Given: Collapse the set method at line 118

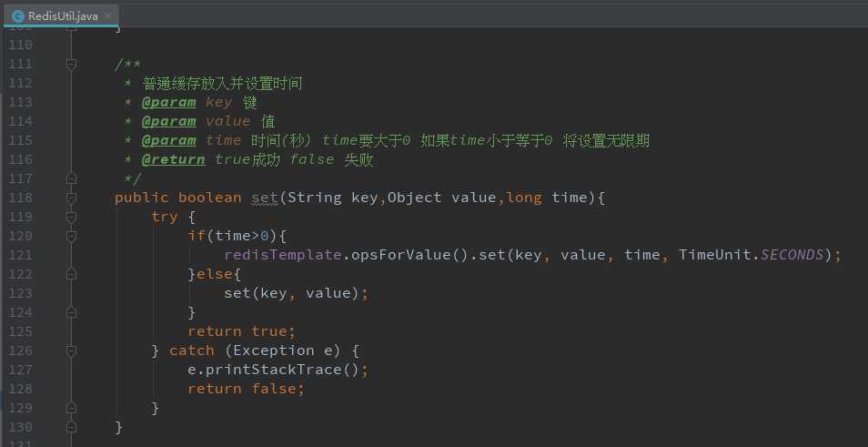Looking at the screenshot, I should 71,198.
